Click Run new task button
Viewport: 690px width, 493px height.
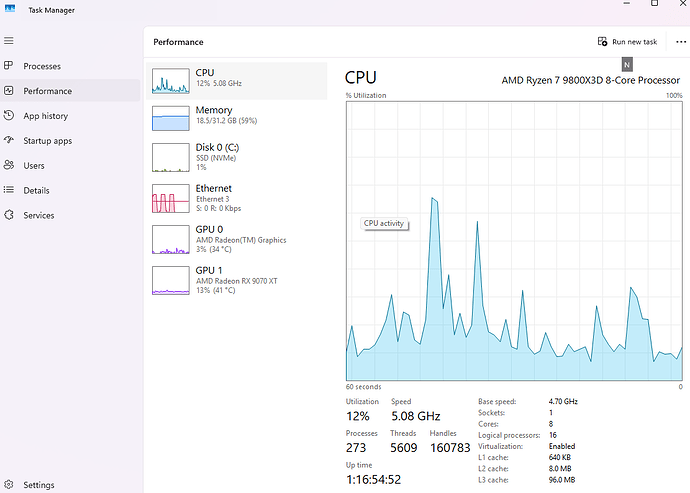click(x=627, y=42)
